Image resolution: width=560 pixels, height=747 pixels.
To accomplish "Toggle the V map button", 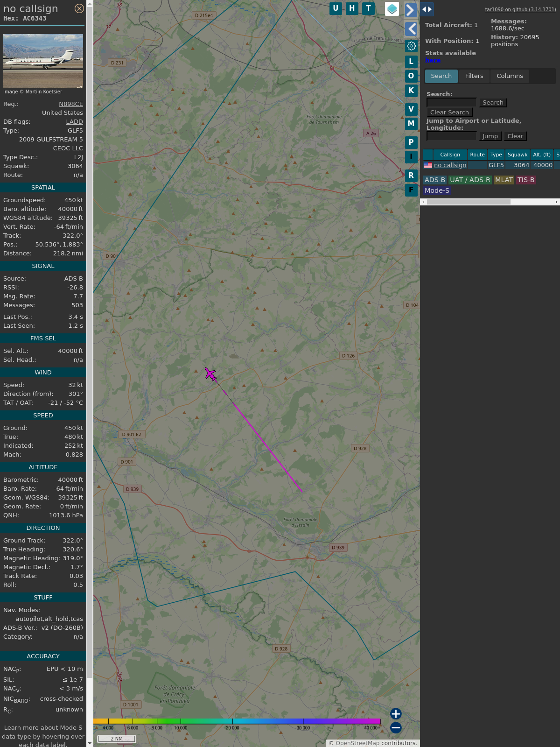I will click(x=411, y=109).
